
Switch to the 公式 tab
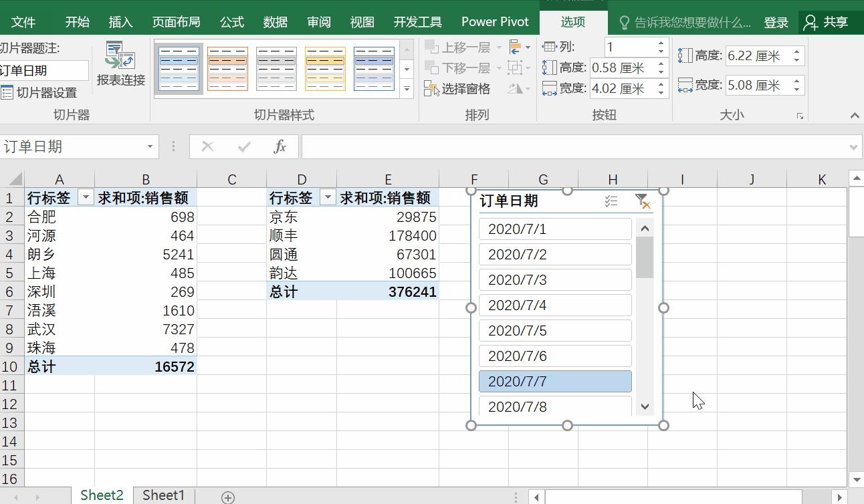(x=232, y=22)
